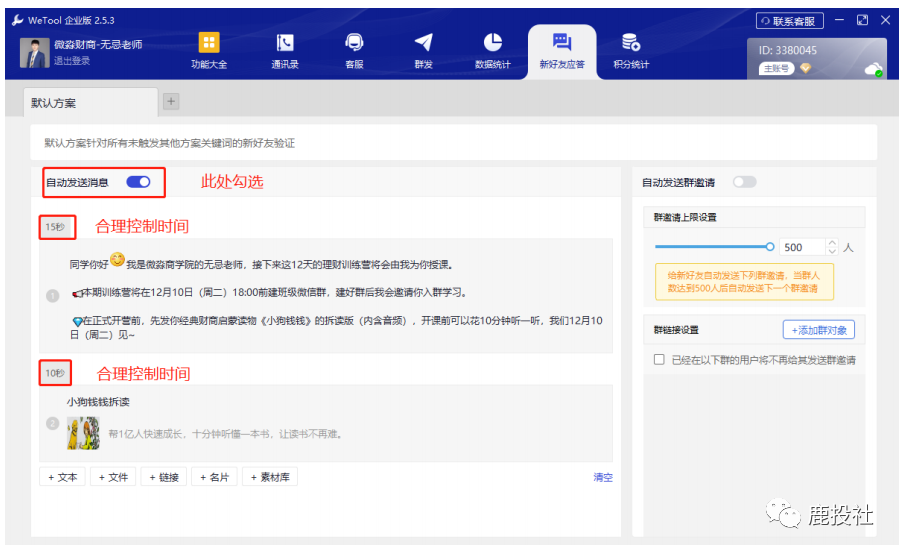Click the group invite limit slider handle
Viewport: 903px width, 555px height.
pyautogui.click(x=769, y=246)
